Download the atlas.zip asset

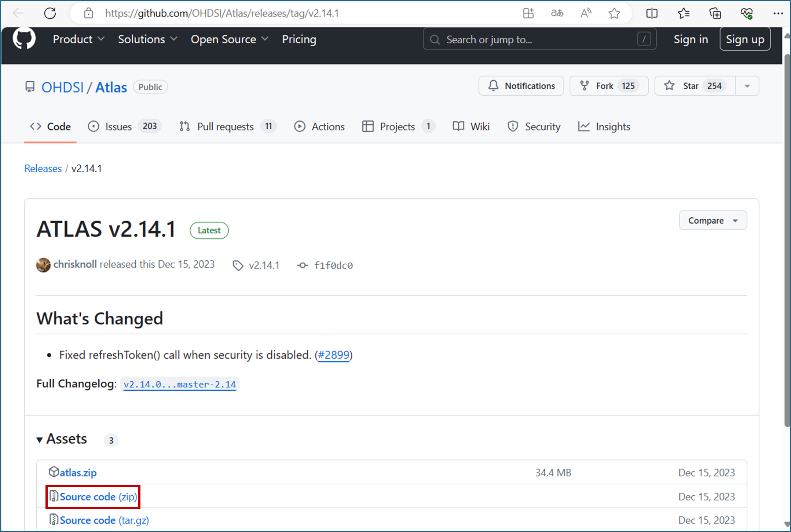78,473
